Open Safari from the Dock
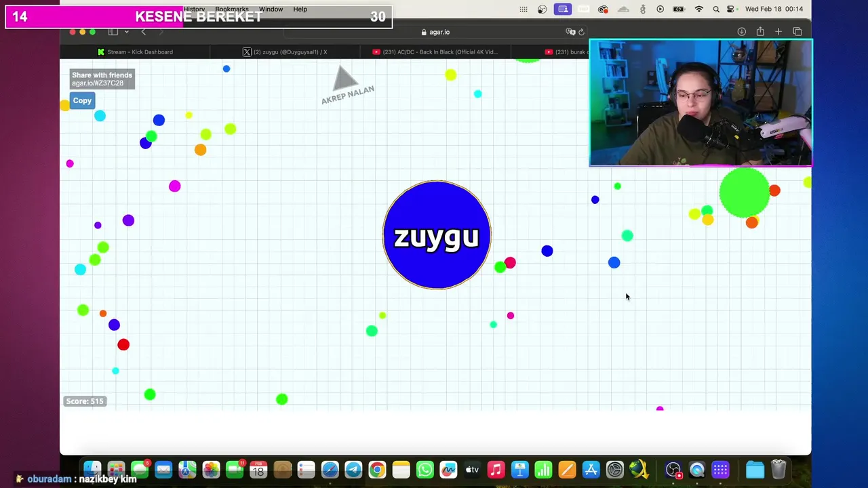The height and width of the screenshot is (488, 868). [x=330, y=469]
